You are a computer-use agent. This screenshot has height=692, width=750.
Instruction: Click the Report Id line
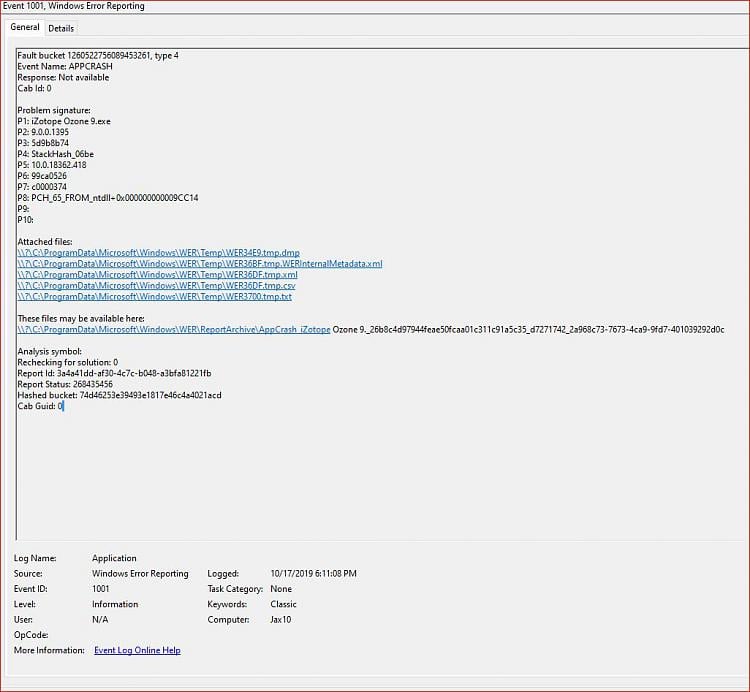[x=114, y=373]
